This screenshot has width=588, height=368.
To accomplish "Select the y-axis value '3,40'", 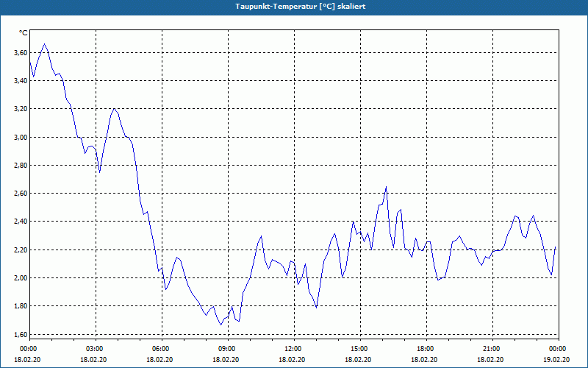I will tap(21, 81).
